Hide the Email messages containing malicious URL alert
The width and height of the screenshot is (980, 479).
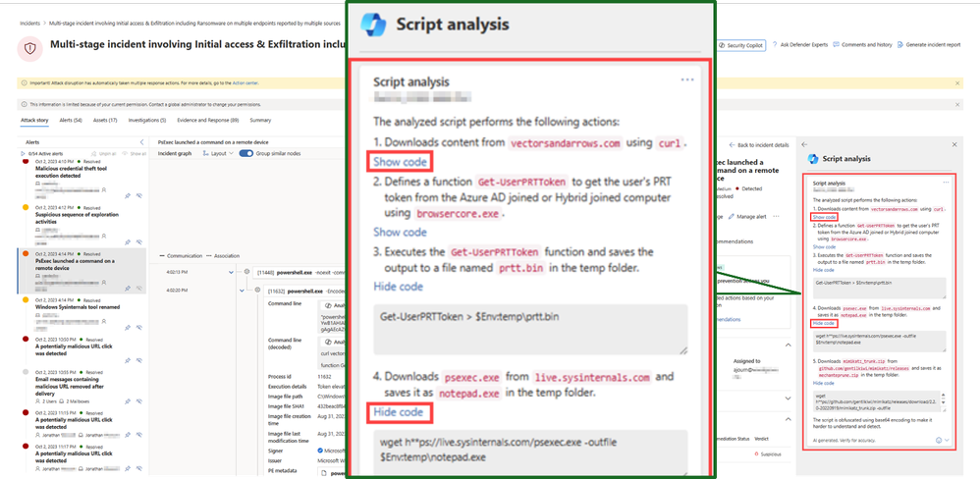coord(139,400)
